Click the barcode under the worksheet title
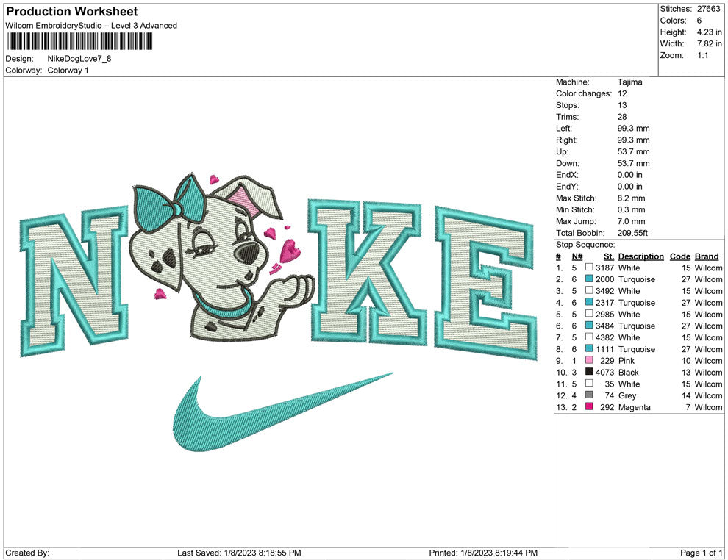Viewport: 728px width, 560px height. [80, 41]
